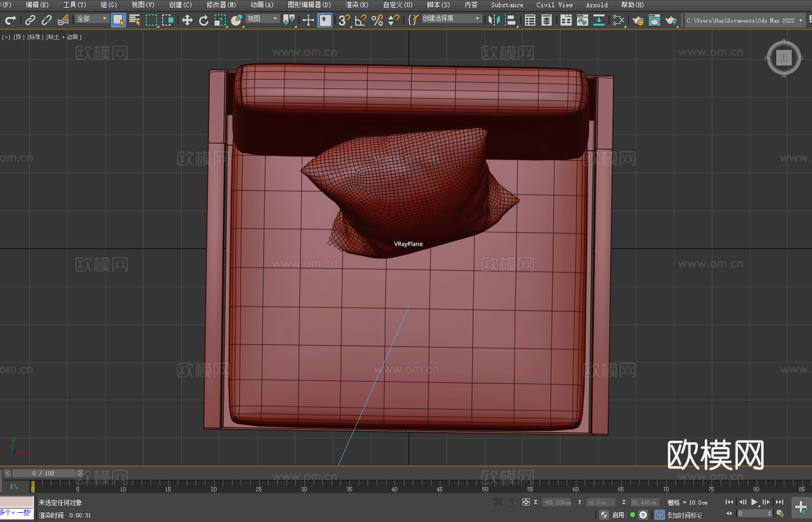
Task: Activate Select and Scale tool
Action: point(220,20)
